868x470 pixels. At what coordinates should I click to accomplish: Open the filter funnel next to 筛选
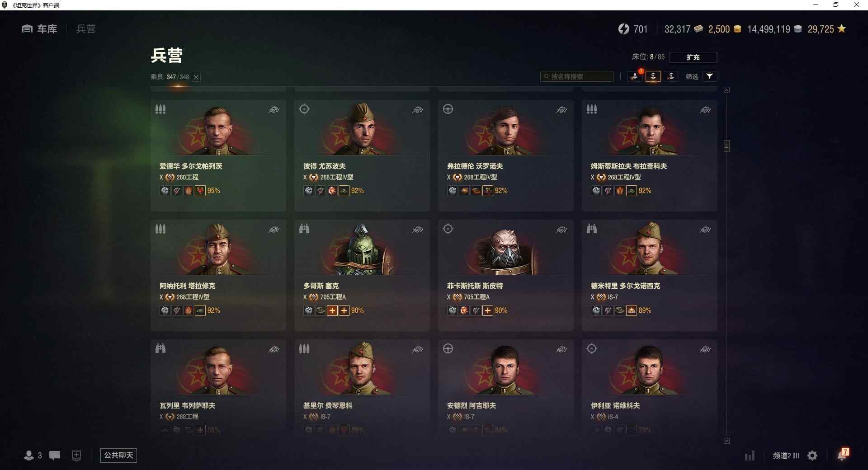click(709, 76)
